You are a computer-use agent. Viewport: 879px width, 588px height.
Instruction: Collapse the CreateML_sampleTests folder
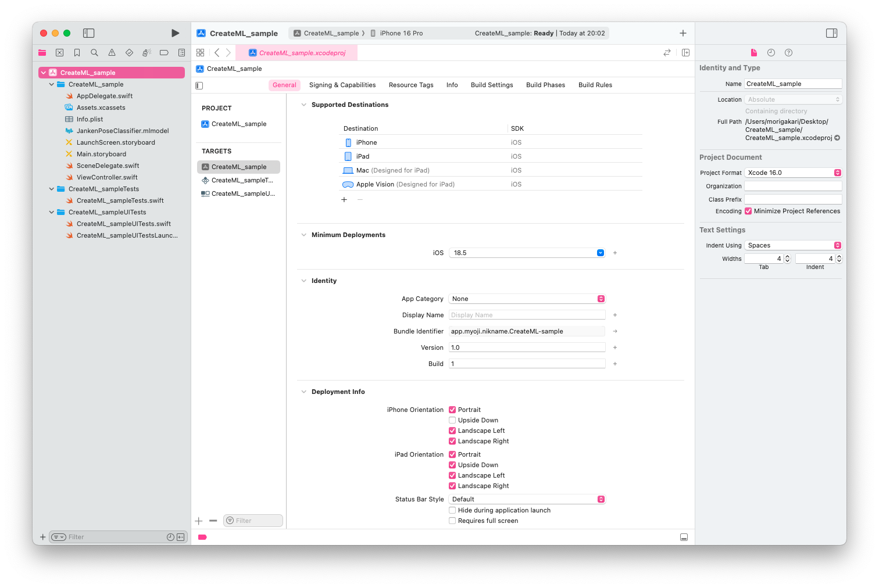52,189
